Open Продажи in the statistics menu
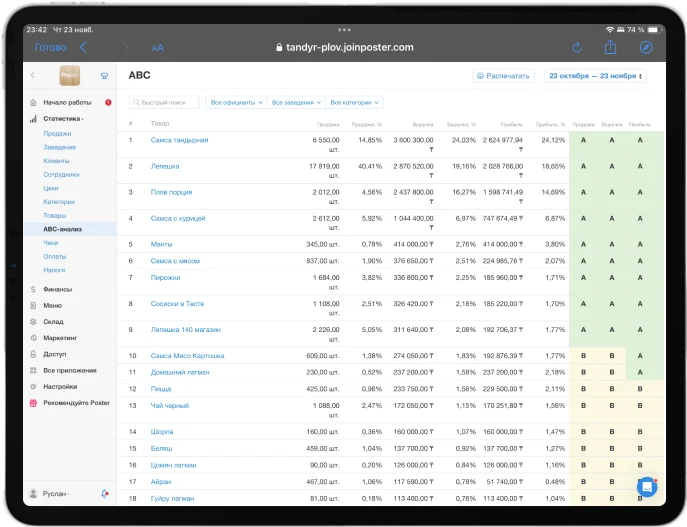Screen dimensions: 687x527 (x=57, y=133)
